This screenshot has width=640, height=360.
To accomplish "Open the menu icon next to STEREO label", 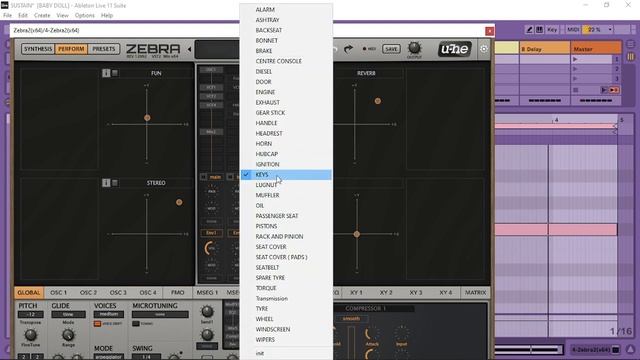I will coord(115,183).
